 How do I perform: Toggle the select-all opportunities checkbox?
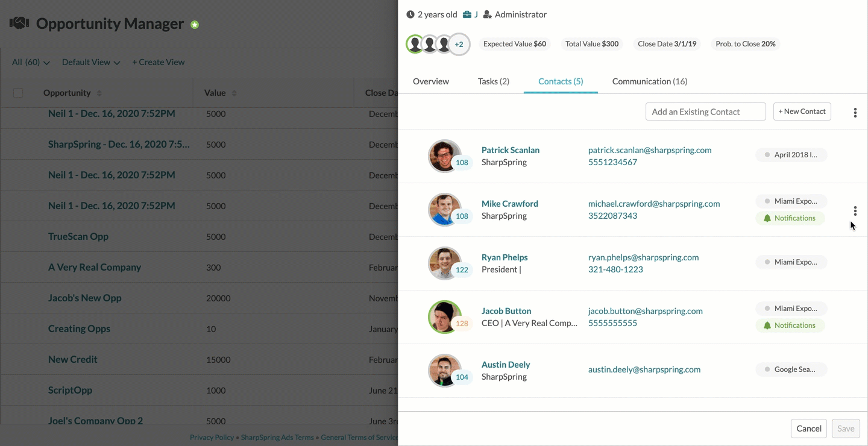pyautogui.click(x=18, y=93)
